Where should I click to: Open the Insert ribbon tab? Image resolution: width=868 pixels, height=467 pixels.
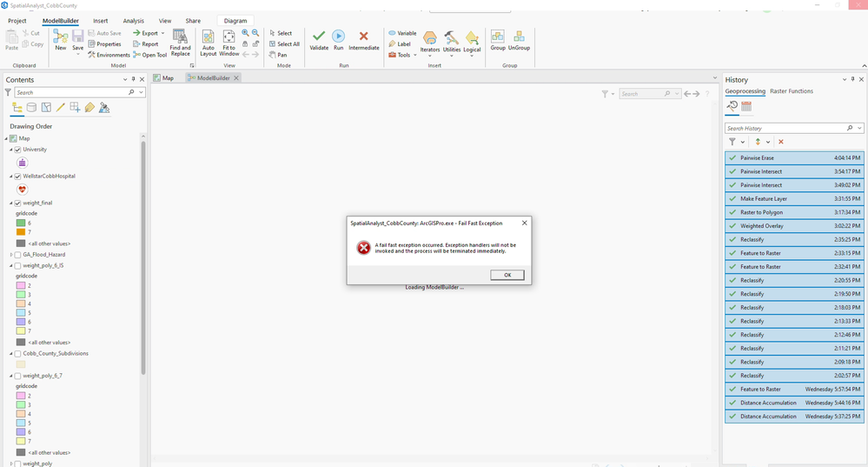(100, 21)
